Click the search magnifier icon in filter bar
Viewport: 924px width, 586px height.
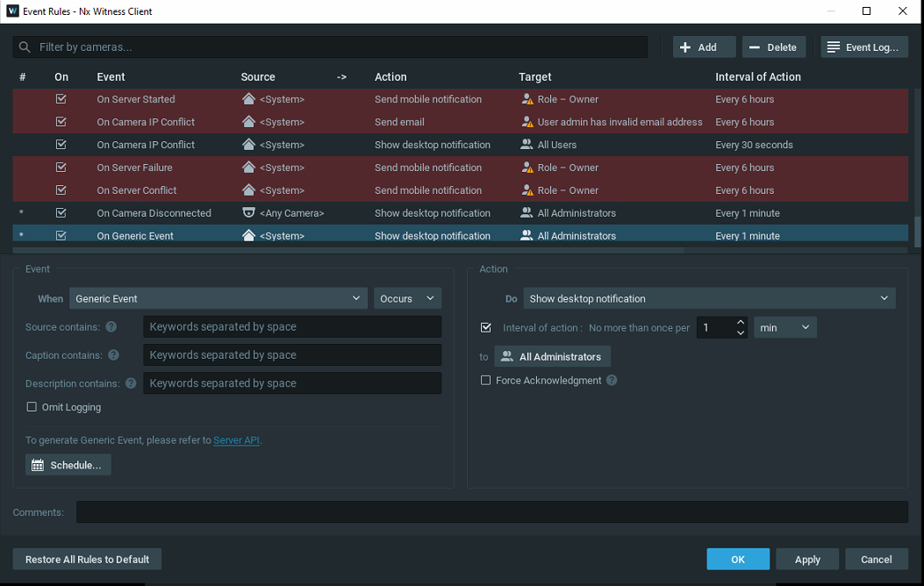click(25, 47)
